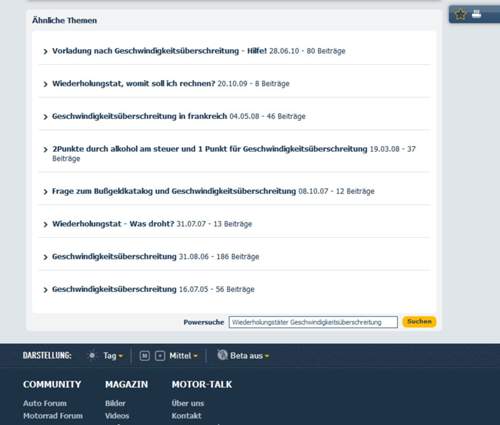The image size is (500, 425).
Task: Open the Mittel width dropdown
Action: coord(183,356)
